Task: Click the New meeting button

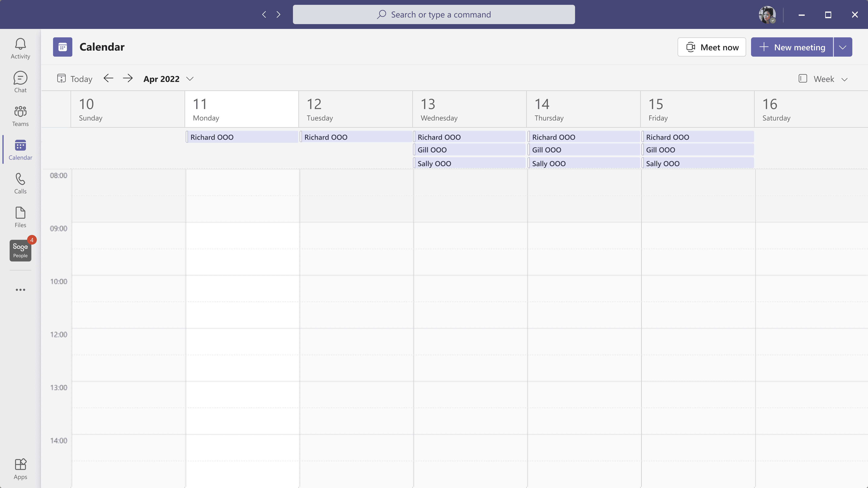Action: (792, 47)
